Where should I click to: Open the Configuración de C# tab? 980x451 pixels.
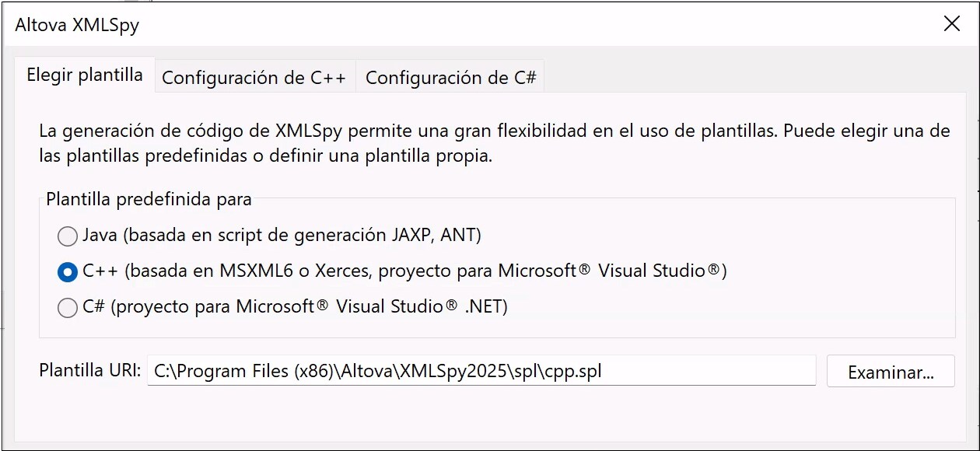tap(450, 77)
